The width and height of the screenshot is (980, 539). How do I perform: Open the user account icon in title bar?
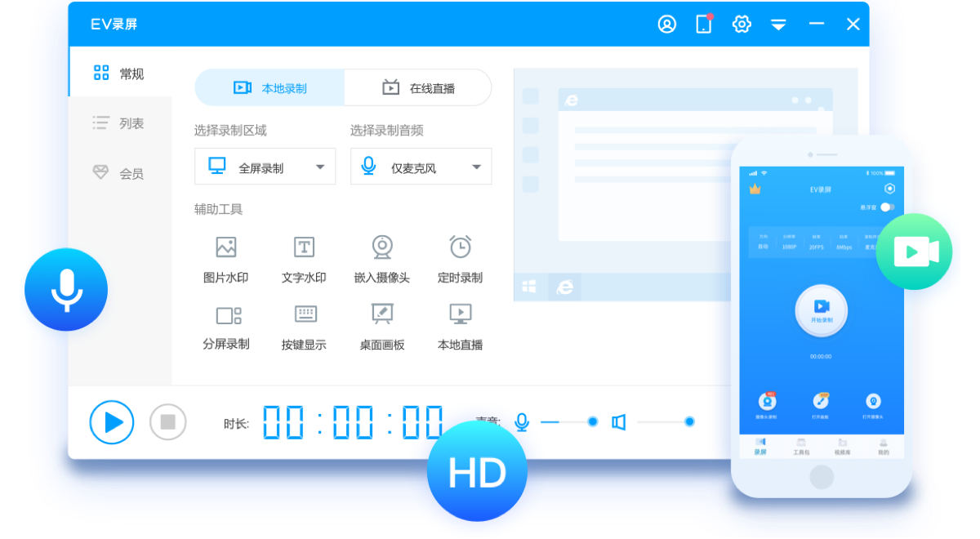pos(667,24)
